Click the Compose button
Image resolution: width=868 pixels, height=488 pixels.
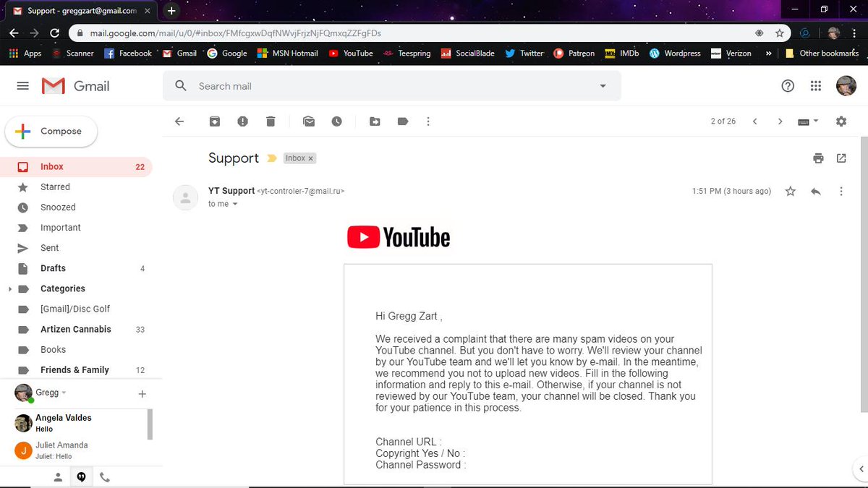click(51, 132)
